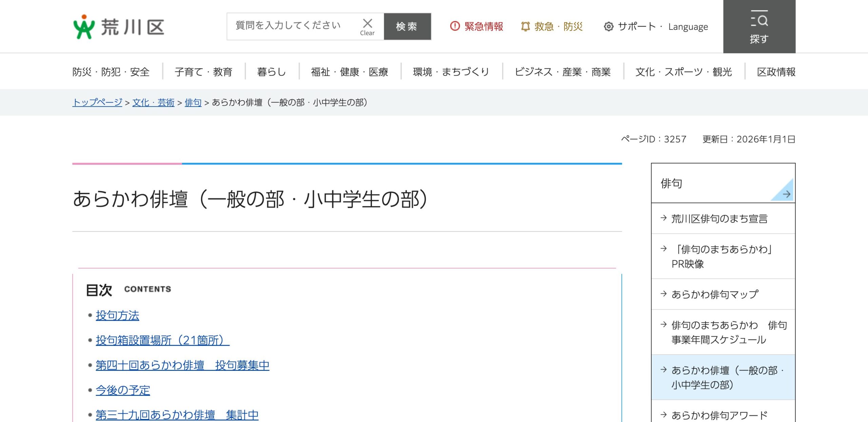Open あらかわ俳句マップ in sidebar
868x422 pixels.
coord(715,294)
